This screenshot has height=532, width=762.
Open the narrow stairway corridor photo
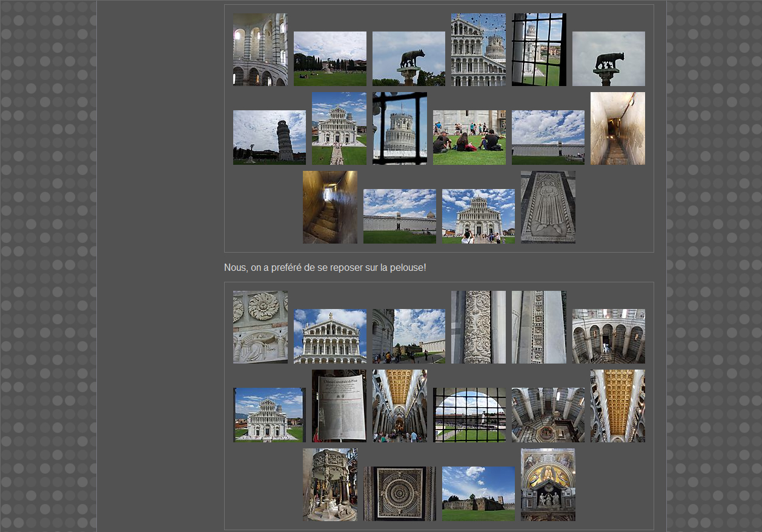click(617, 128)
